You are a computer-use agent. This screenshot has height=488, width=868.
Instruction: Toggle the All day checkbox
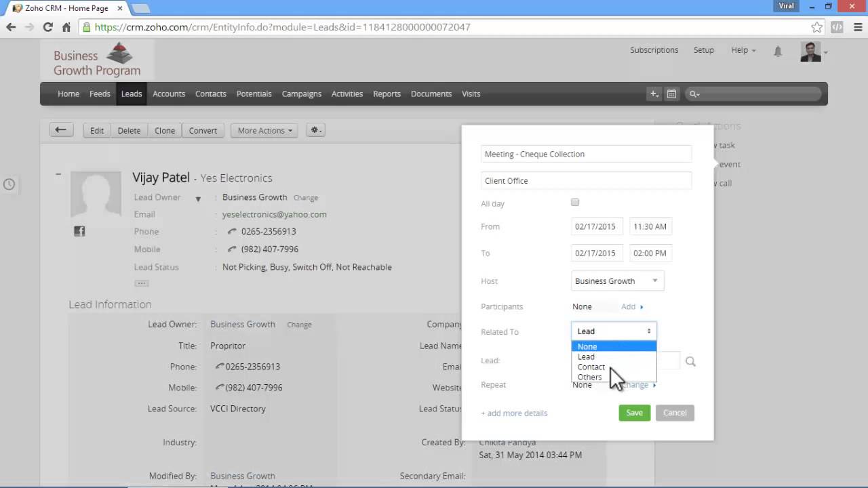pos(575,202)
